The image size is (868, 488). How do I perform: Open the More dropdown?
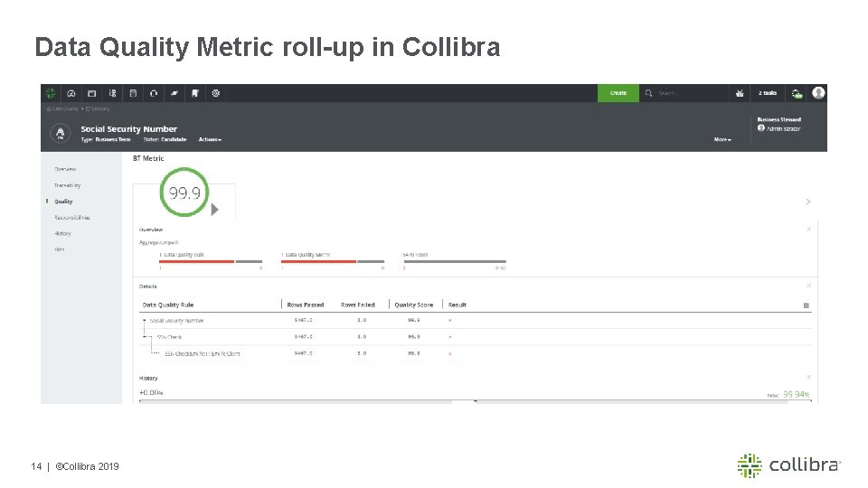point(722,139)
